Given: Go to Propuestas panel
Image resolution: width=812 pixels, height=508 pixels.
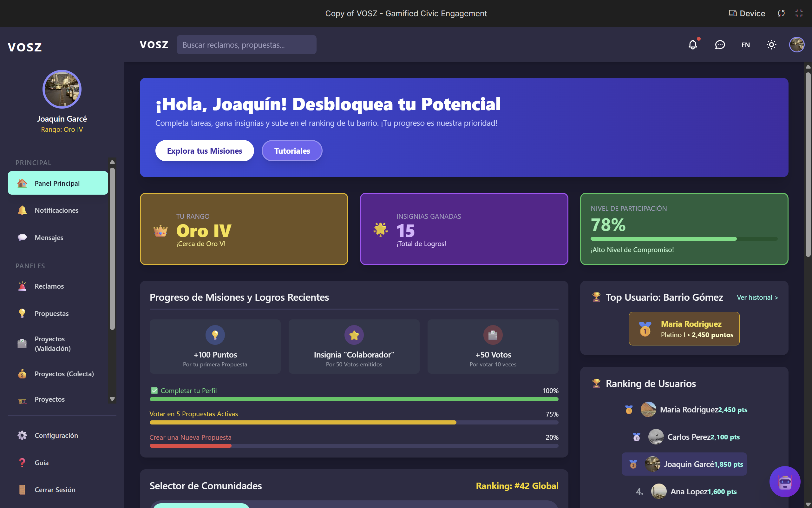Looking at the screenshot, I should click(x=58, y=313).
